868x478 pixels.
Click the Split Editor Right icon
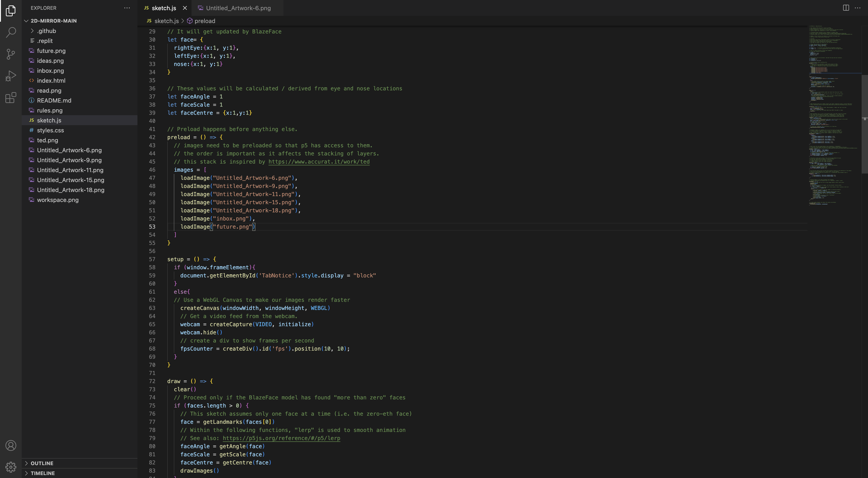[x=846, y=8]
